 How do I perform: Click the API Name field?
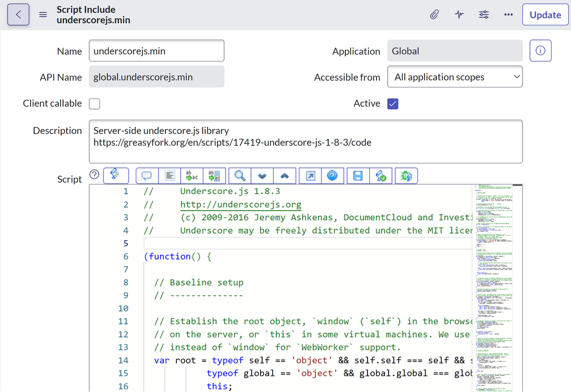tap(156, 77)
